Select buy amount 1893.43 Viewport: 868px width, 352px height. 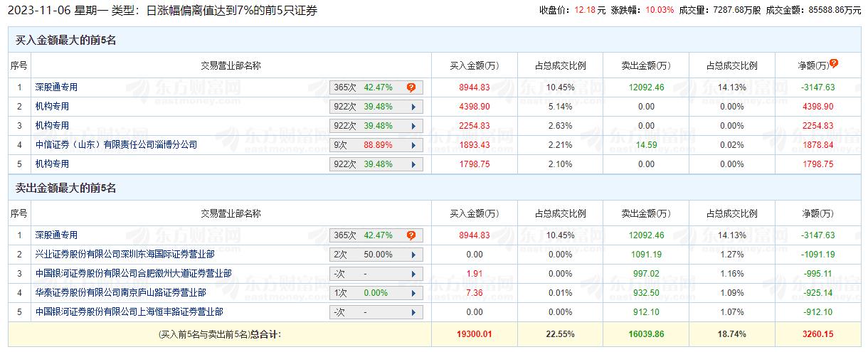pyautogui.click(x=475, y=145)
